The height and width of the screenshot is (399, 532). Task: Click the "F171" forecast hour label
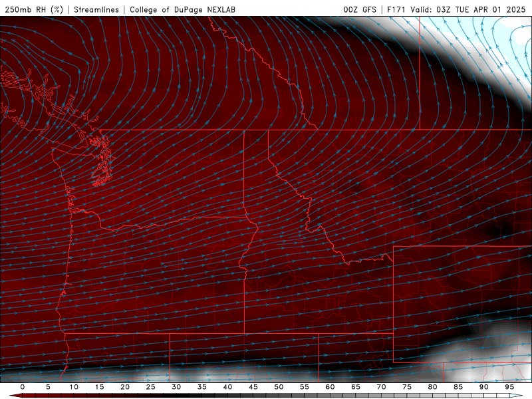click(x=396, y=9)
